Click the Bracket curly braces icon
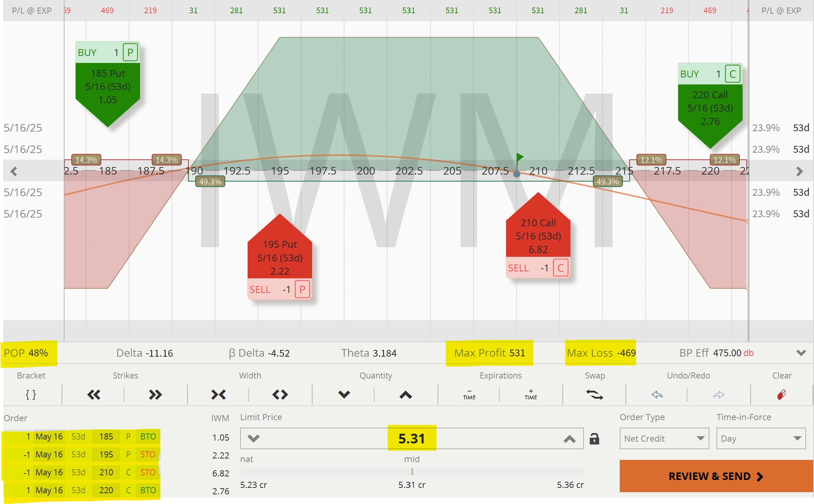 click(31, 395)
